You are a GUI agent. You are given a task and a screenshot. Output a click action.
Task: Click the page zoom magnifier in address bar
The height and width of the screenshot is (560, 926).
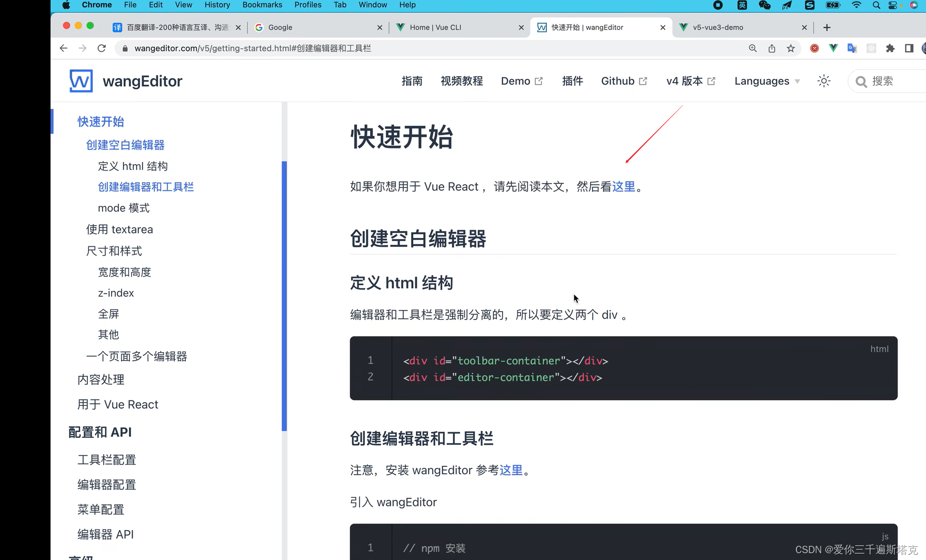coord(753,48)
